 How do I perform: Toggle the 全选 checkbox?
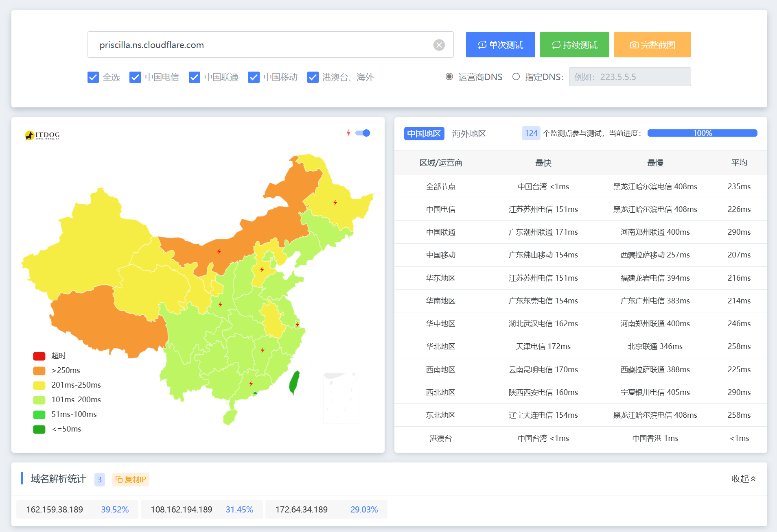point(93,77)
